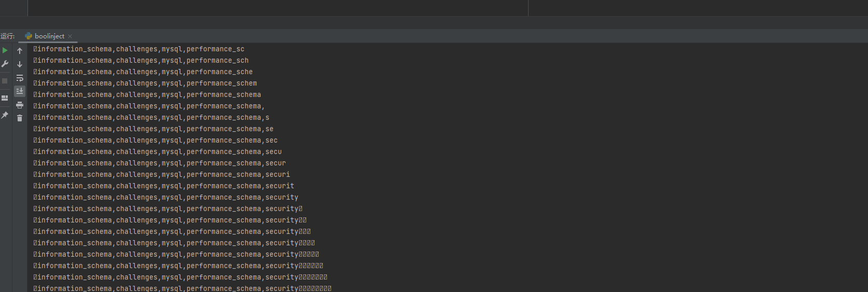Print console output using printer icon
The image size is (868, 292).
coord(20,105)
